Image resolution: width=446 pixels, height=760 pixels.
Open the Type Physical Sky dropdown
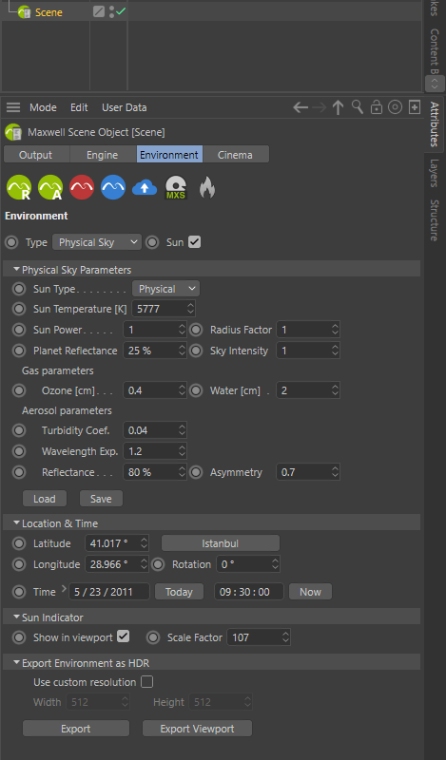97,242
